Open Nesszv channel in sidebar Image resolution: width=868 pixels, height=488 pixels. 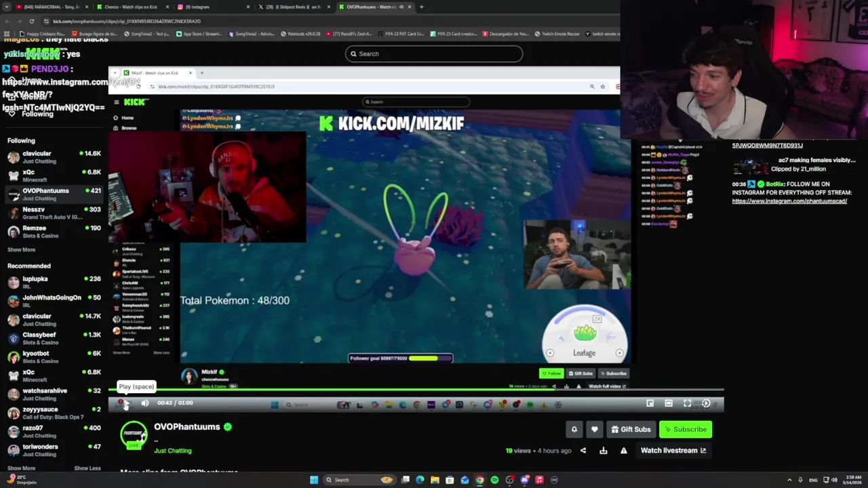[x=54, y=213]
